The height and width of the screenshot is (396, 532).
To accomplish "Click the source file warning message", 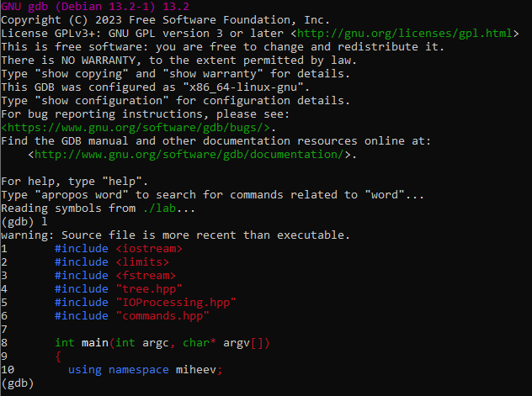I will point(175,235).
